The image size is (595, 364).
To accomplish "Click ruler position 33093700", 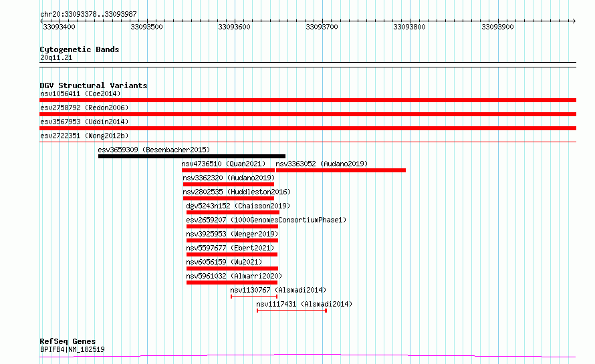I will point(322,27).
